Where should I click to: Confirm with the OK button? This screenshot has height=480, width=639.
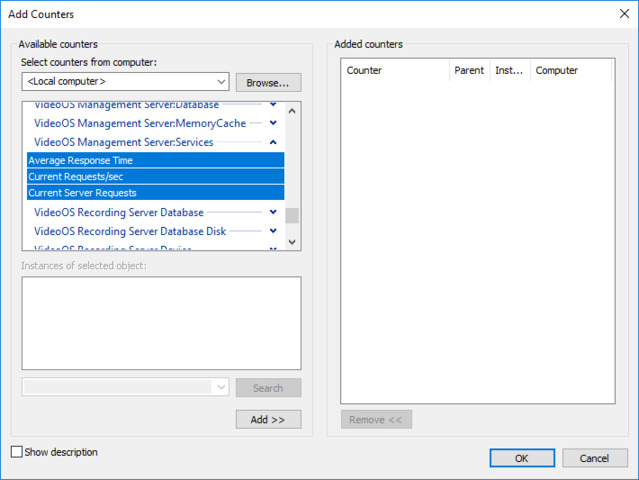point(521,458)
